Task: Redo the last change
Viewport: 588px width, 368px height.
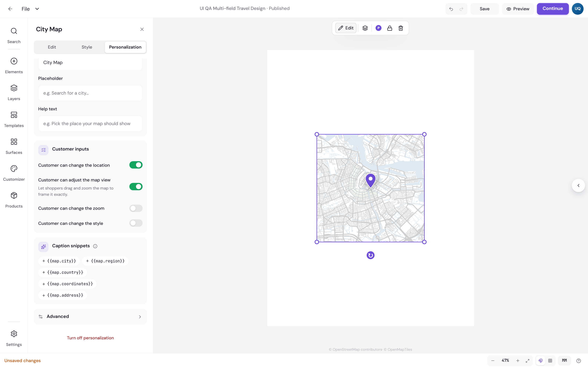Action: (461, 9)
